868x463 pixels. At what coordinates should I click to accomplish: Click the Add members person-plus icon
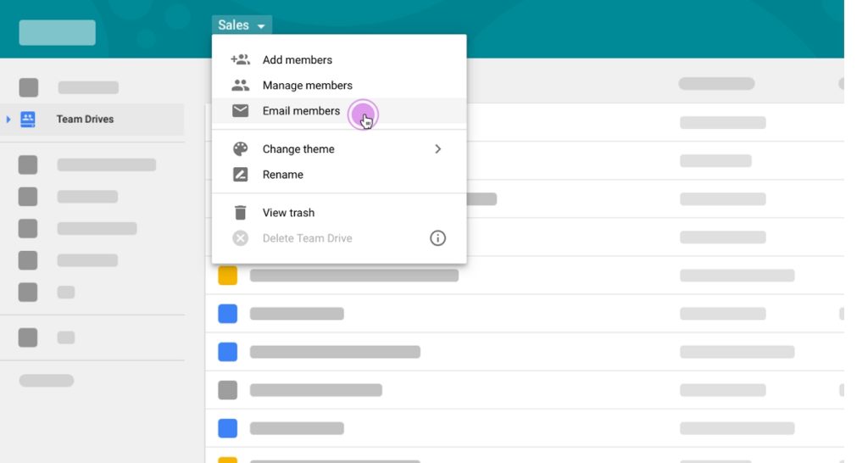(240, 60)
